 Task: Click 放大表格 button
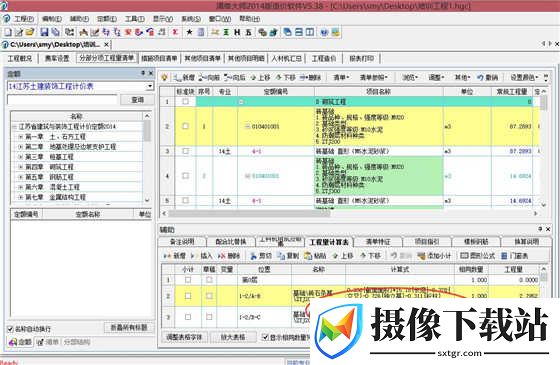[x=233, y=337]
